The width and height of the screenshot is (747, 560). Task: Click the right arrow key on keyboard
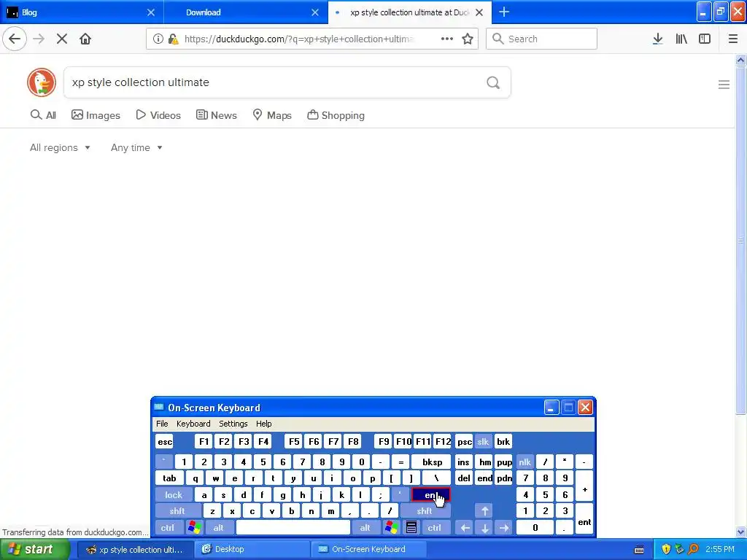pos(504,528)
